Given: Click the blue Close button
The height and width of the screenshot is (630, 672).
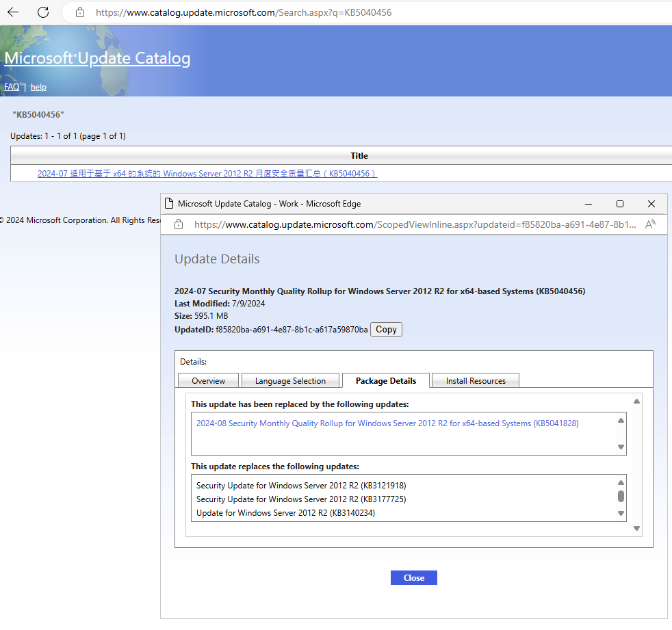Looking at the screenshot, I should (x=413, y=577).
